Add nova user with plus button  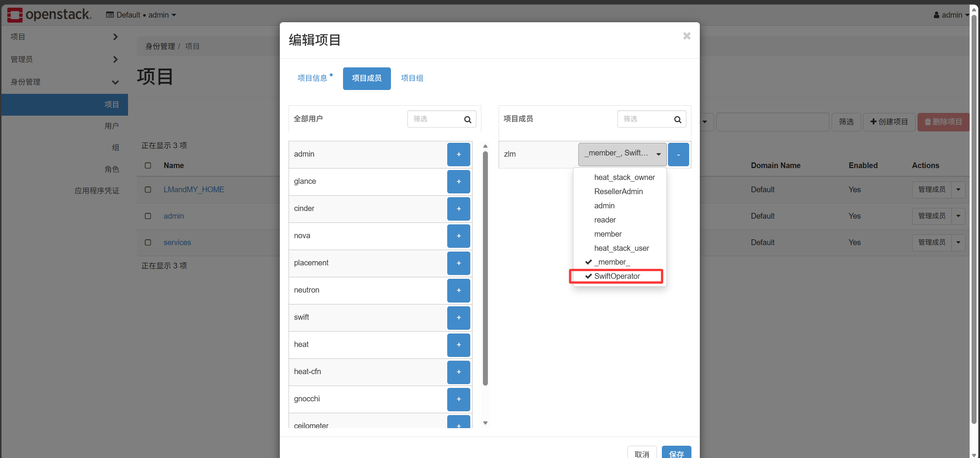pyautogui.click(x=458, y=236)
